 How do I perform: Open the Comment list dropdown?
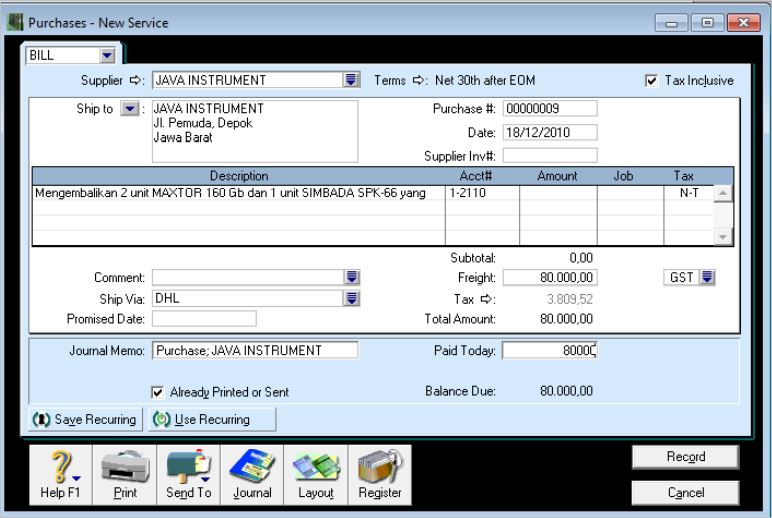(352, 277)
